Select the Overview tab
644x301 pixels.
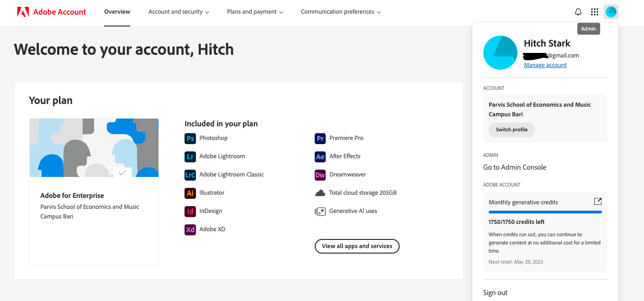point(117,12)
